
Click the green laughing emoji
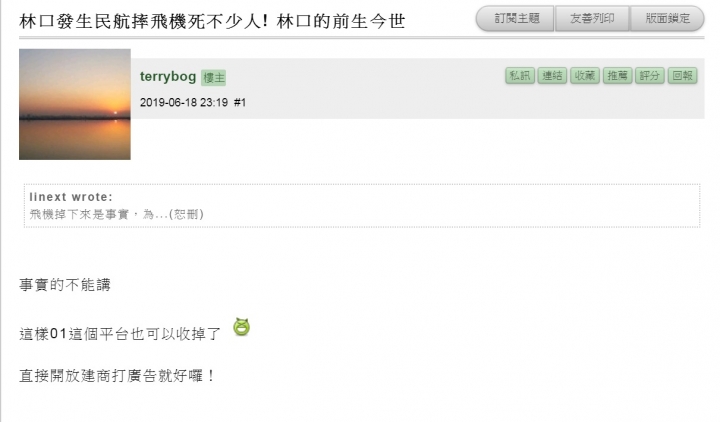[x=242, y=327]
